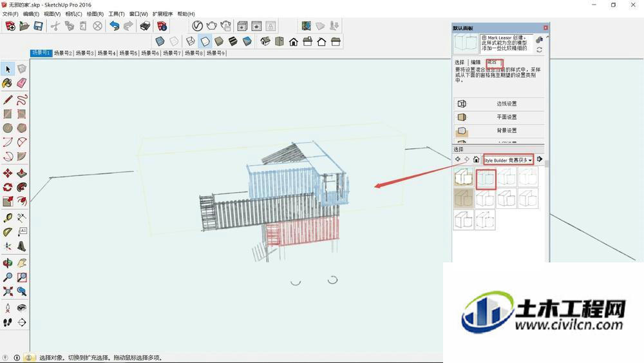Select the Polygon tool
This screenshot has height=363, width=644.
(22, 128)
